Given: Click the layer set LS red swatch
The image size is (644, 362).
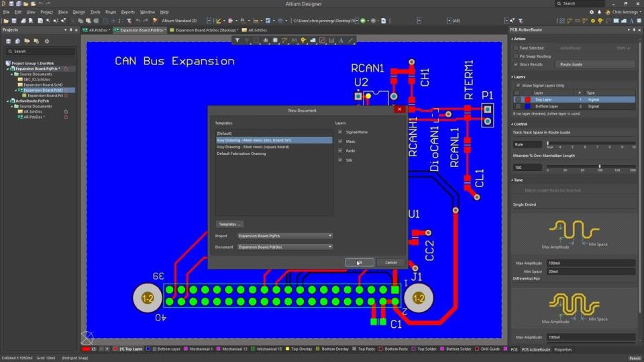Looking at the screenshot, I should coord(86,349).
